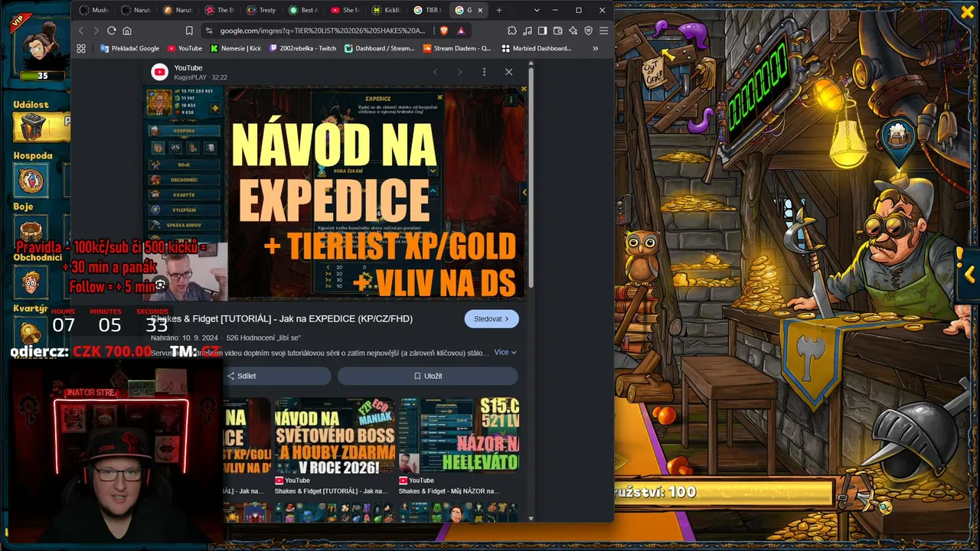Open Marbled Dashboard bookmark

pyautogui.click(x=537, y=48)
